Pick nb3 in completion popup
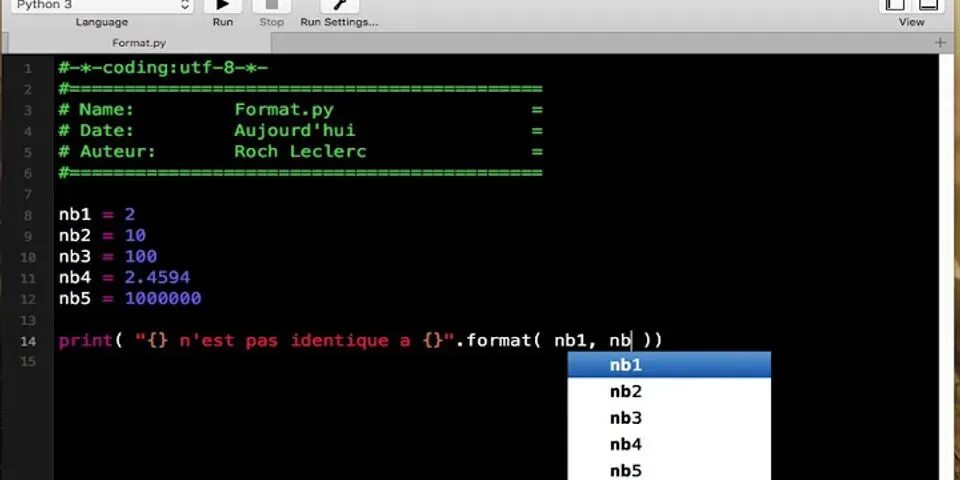The height and width of the screenshot is (480, 960). [669, 418]
